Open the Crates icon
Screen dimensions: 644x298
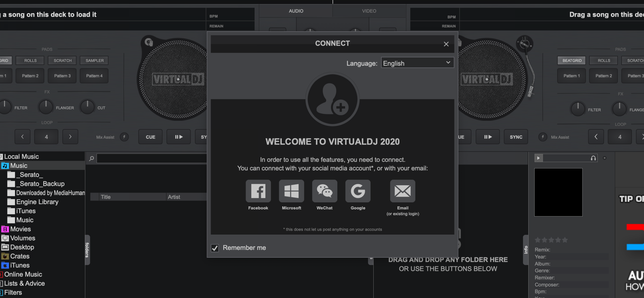click(x=5, y=256)
